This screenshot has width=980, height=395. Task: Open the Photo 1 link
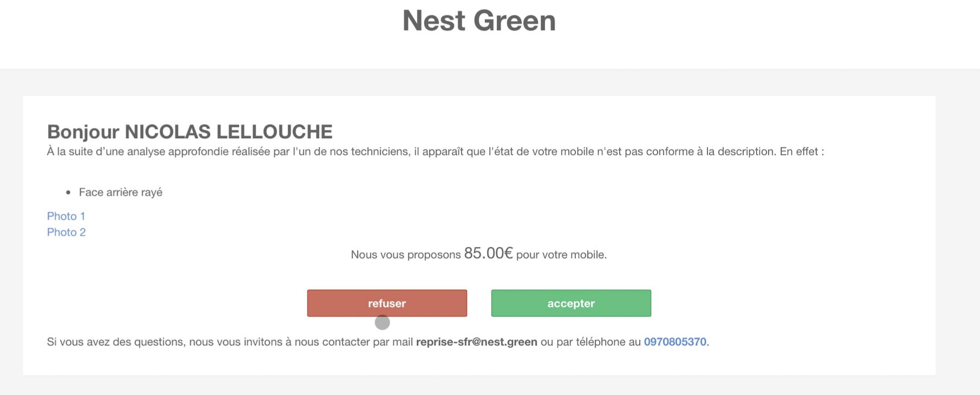tap(66, 216)
